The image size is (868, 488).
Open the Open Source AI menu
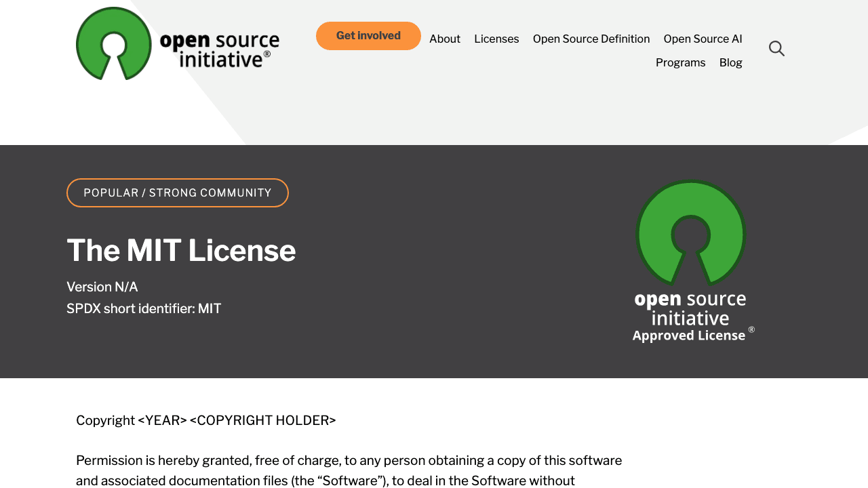tap(703, 39)
